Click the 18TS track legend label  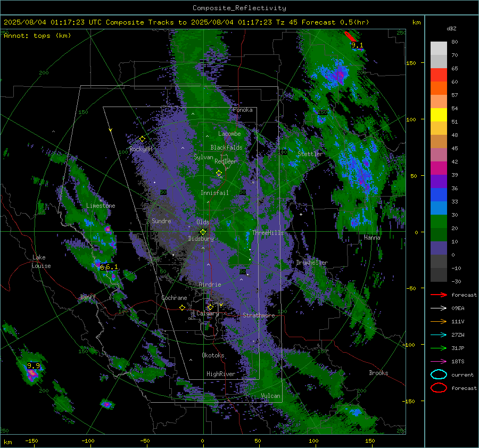coord(458,362)
